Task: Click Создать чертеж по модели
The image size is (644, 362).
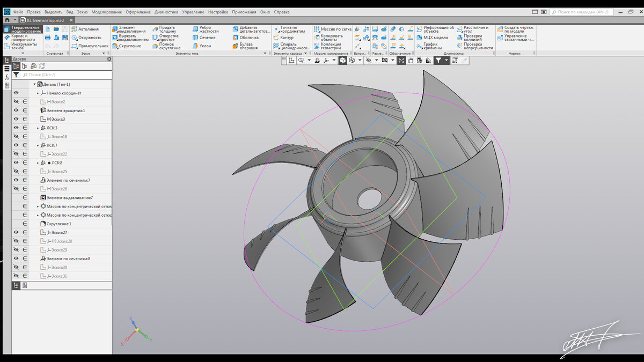Action: click(x=514, y=29)
